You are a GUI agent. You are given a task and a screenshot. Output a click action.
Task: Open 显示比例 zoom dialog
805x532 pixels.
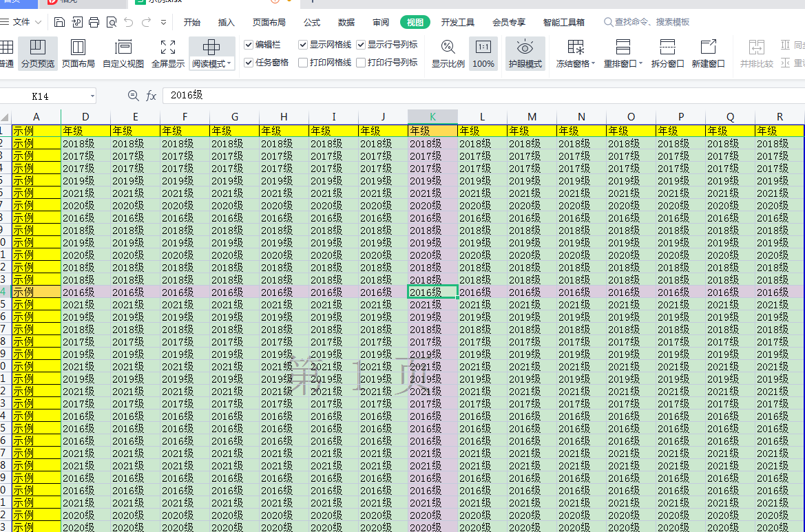pyautogui.click(x=448, y=54)
